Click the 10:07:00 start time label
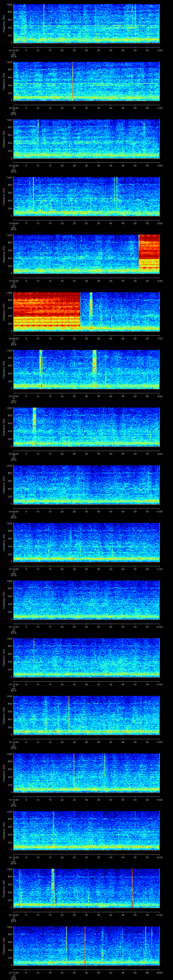This screenshot has height=980, width=173. [13, 396]
